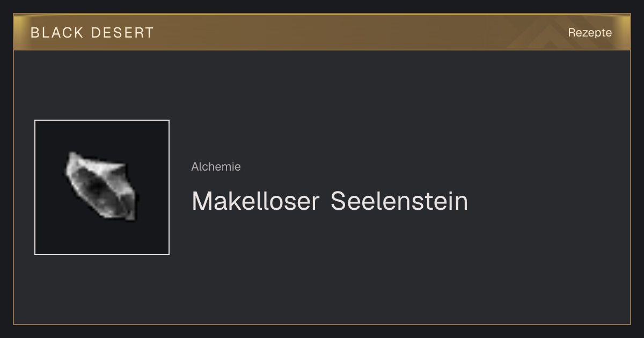Click the gold bottom border of the card
This screenshot has height=338, width=644.
point(322,325)
